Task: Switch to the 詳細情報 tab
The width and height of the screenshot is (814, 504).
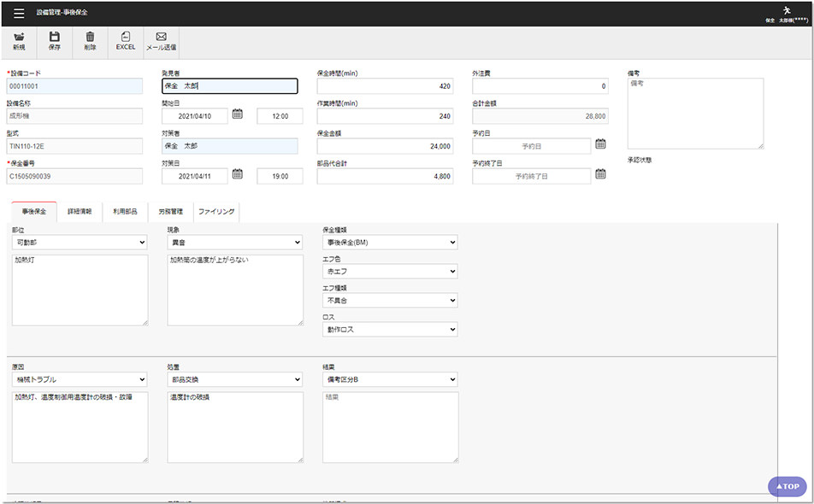Action: pos(80,212)
